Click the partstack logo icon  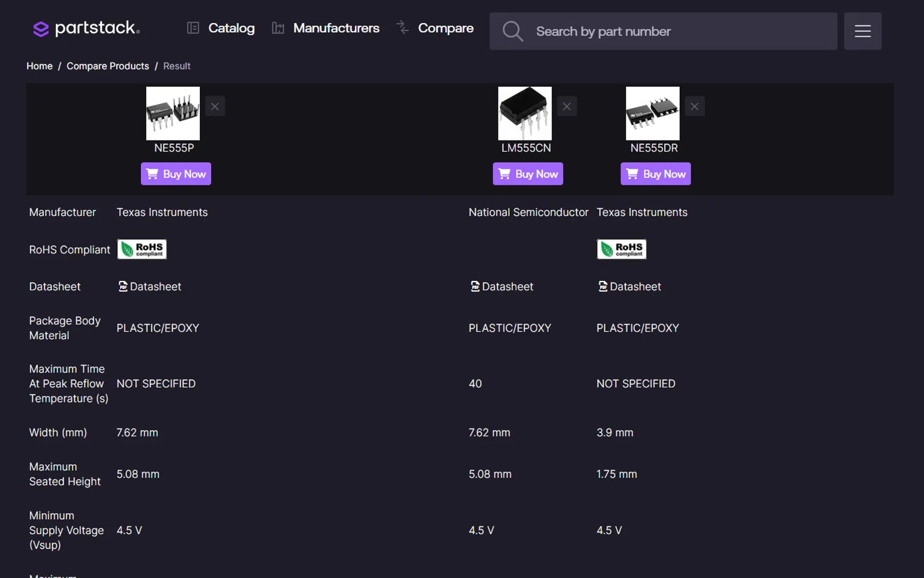click(40, 29)
